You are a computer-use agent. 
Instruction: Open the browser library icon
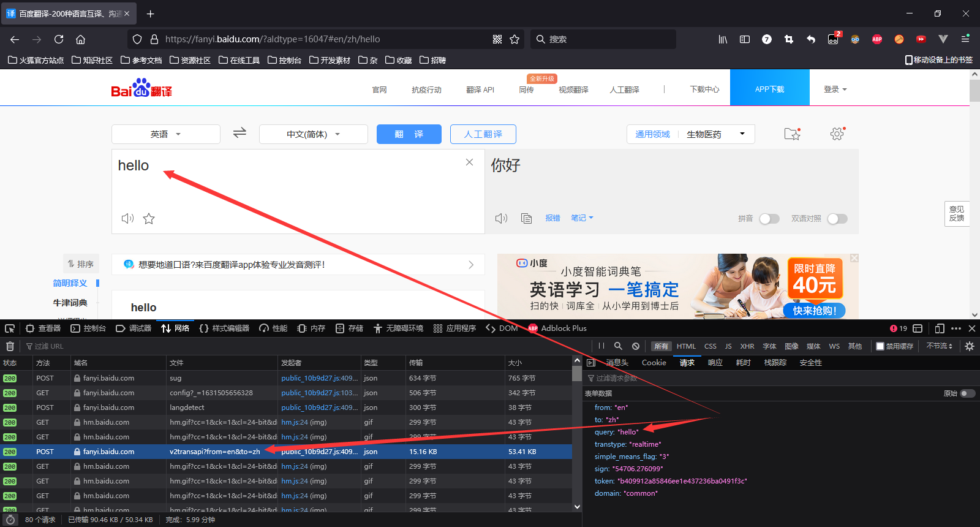point(723,39)
